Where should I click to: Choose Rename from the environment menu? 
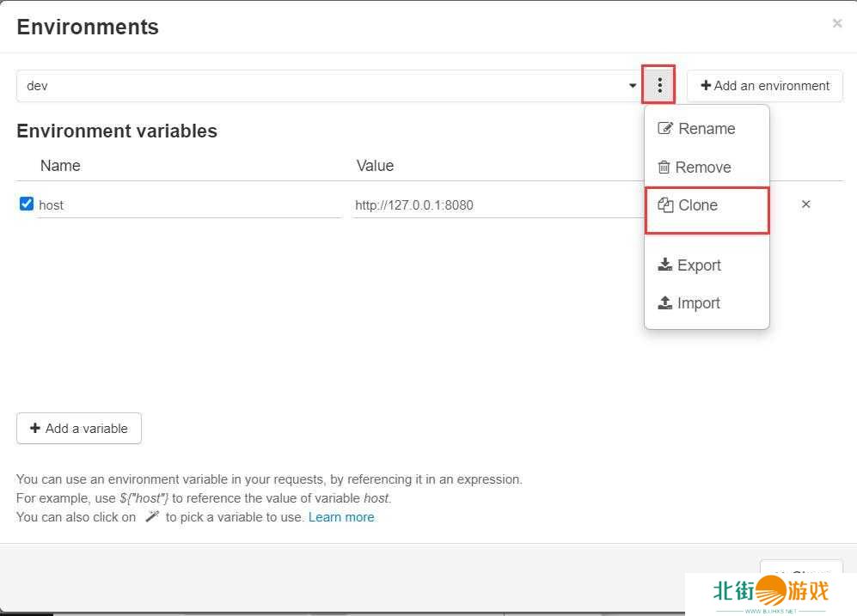[697, 129]
